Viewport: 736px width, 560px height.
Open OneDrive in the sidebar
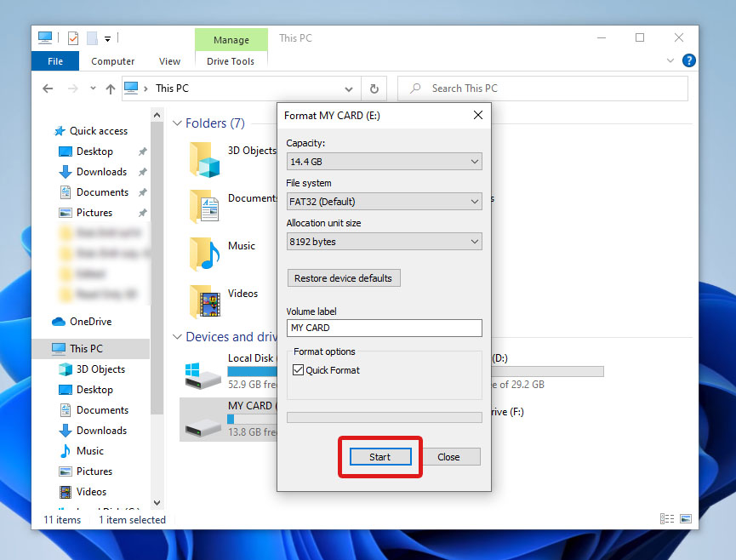coord(90,322)
